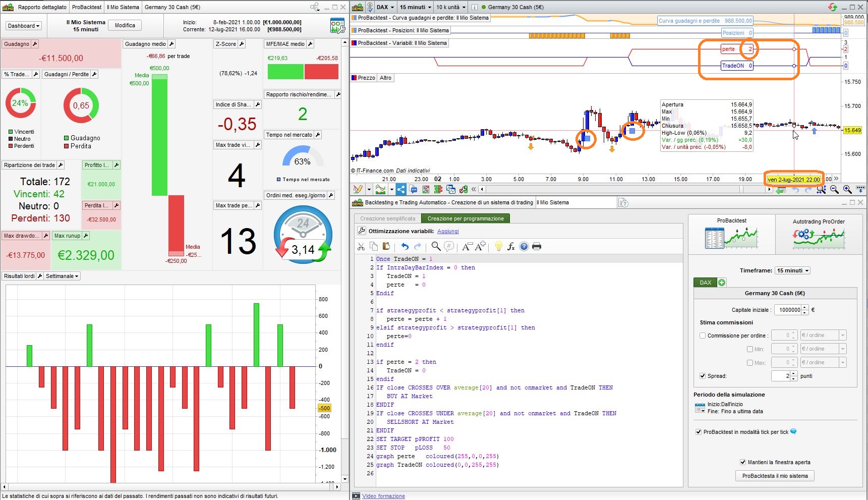Viewport: 868px width, 500px height.
Task: Switch to the Altro chart tab
Action: click(x=386, y=78)
